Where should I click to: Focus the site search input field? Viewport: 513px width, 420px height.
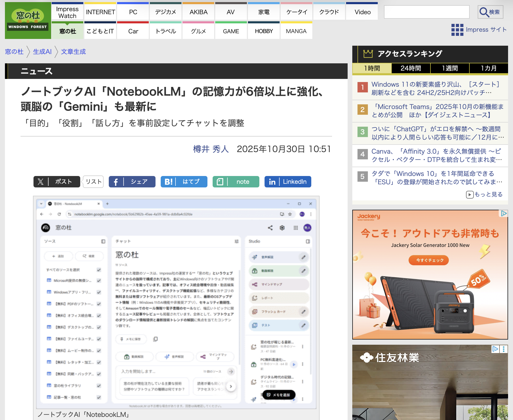(x=427, y=12)
